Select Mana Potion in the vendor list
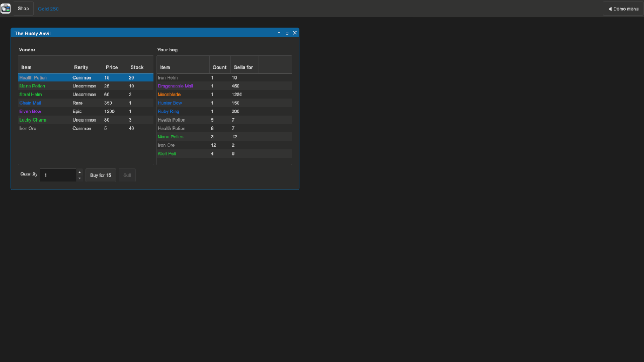 pyautogui.click(x=86, y=86)
